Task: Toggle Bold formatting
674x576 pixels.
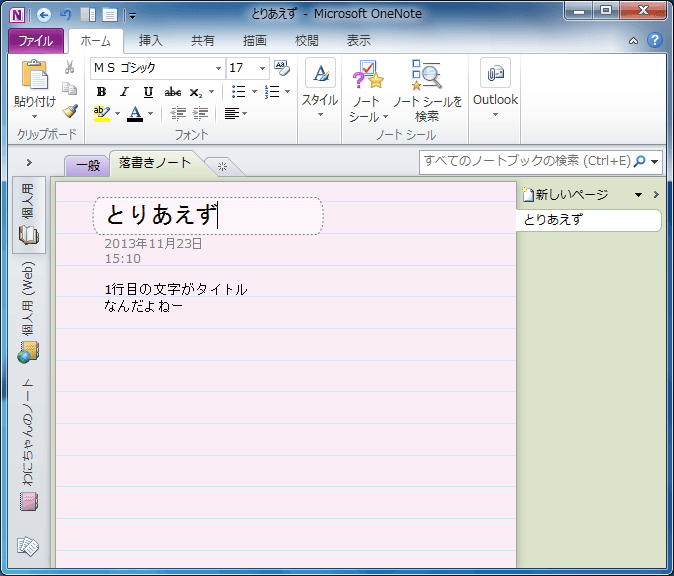Action: tap(101, 91)
